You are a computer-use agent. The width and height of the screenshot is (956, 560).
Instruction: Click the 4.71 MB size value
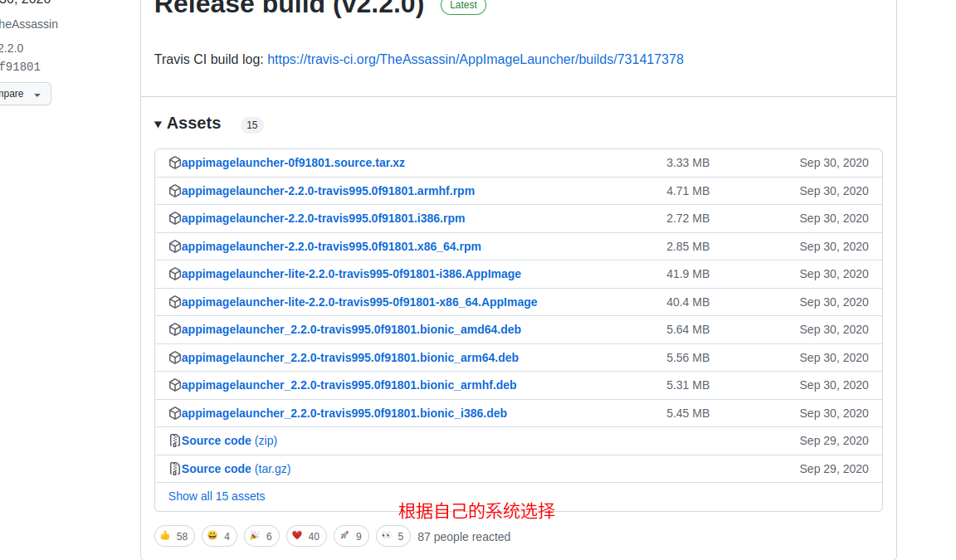tap(688, 191)
